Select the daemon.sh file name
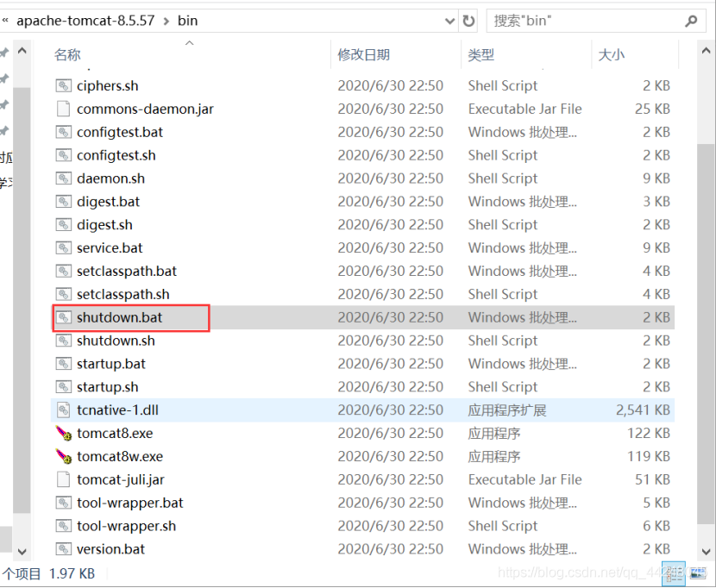Image resolution: width=716 pixels, height=588 pixels. 110,178
